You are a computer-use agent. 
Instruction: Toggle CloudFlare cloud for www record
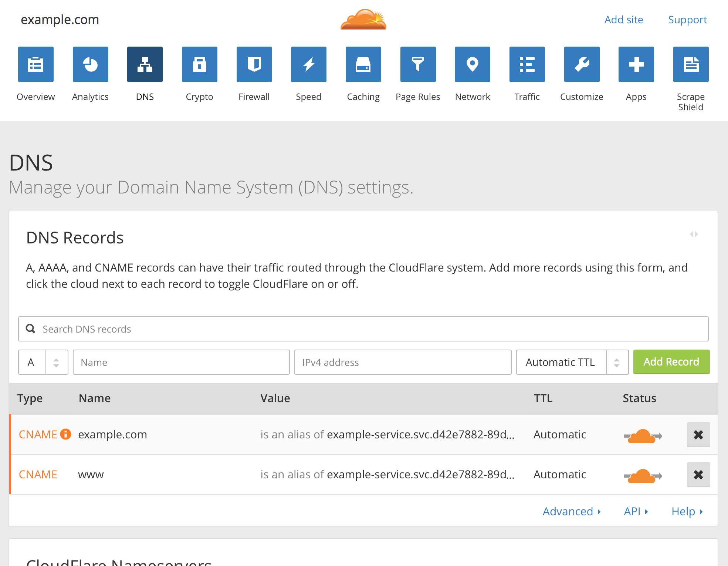[643, 476]
